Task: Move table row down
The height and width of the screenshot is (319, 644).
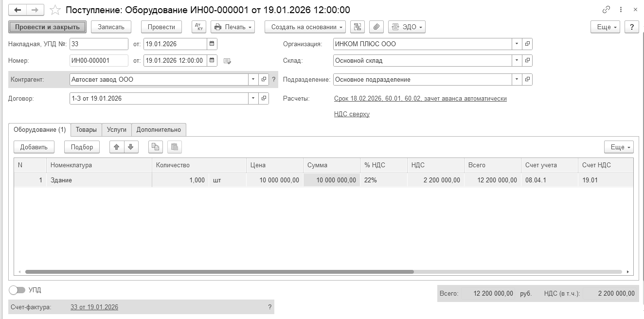Action: tap(131, 147)
